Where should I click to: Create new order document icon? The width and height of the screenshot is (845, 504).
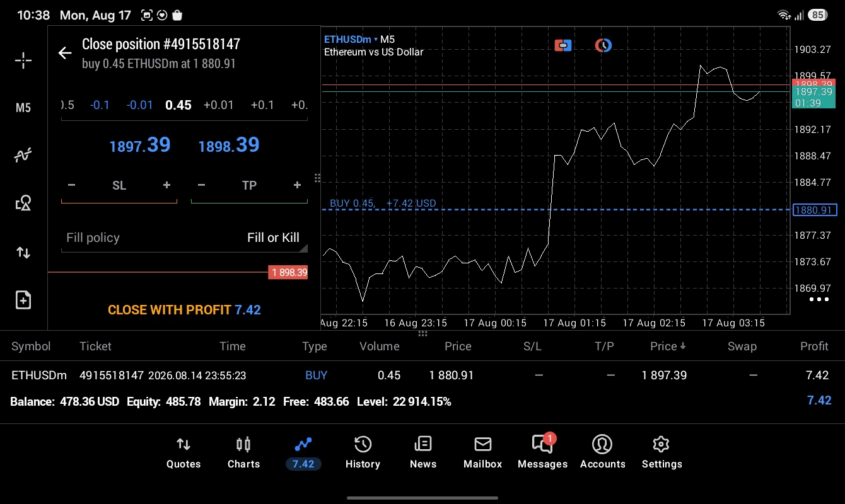coord(23,300)
